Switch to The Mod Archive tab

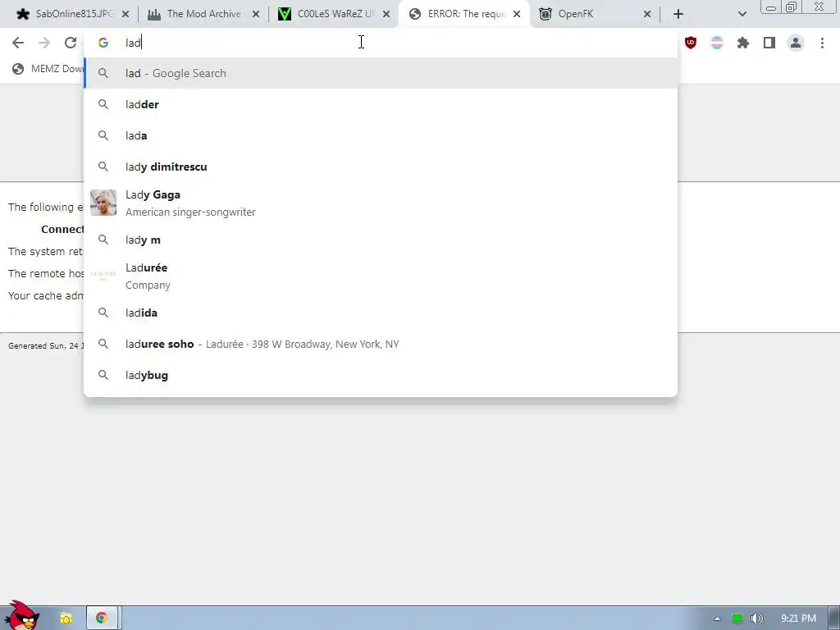click(203, 14)
